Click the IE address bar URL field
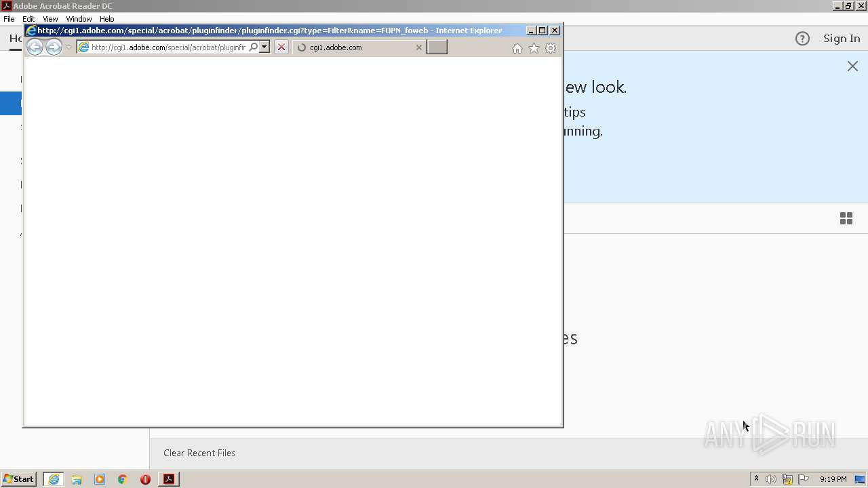The image size is (868, 488). click(x=168, y=47)
